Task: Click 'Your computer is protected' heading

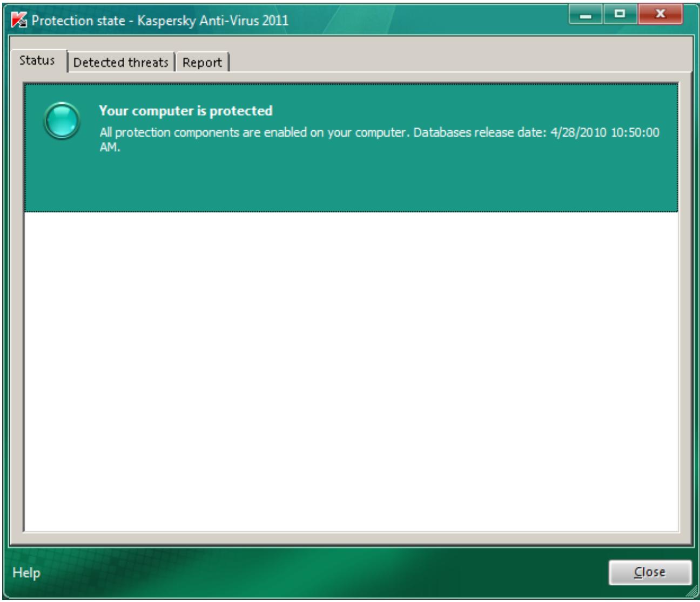Action: click(185, 111)
